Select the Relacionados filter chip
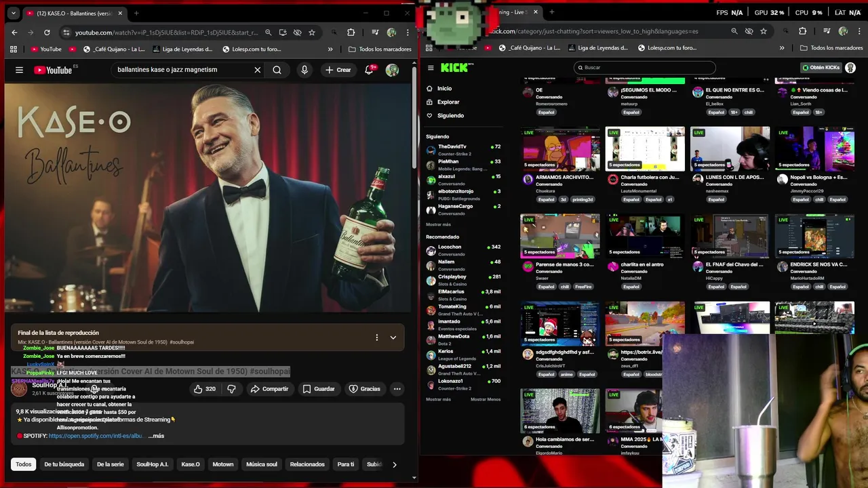 click(x=307, y=464)
